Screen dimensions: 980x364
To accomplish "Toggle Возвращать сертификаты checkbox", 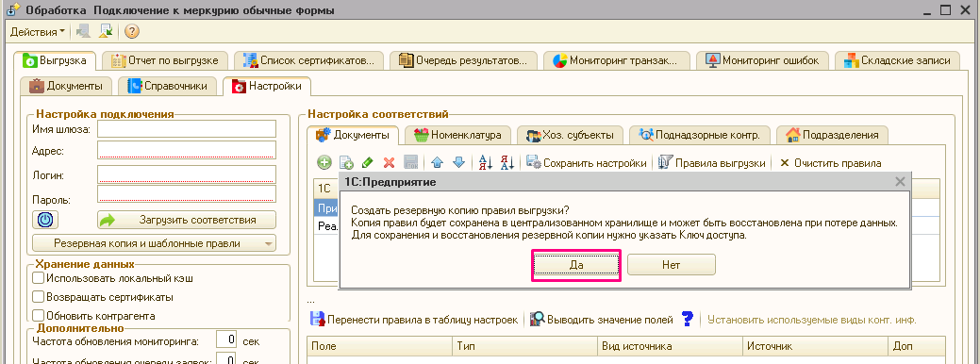I will point(38,297).
